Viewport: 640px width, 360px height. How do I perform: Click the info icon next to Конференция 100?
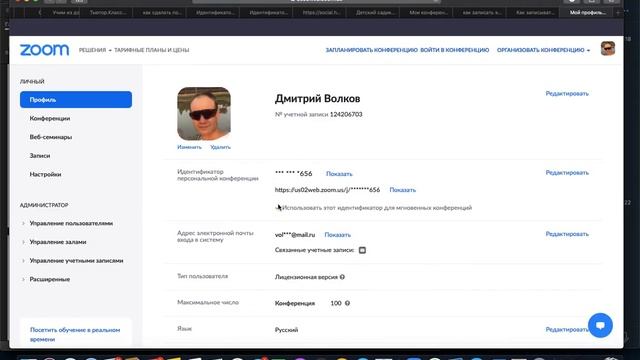point(347,303)
